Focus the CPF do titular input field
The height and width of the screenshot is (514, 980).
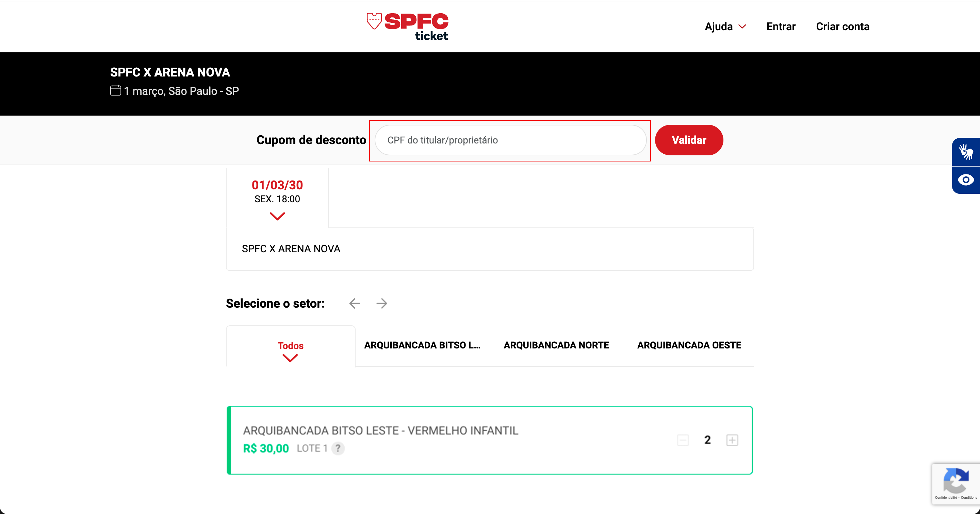click(x=510, y=140)
